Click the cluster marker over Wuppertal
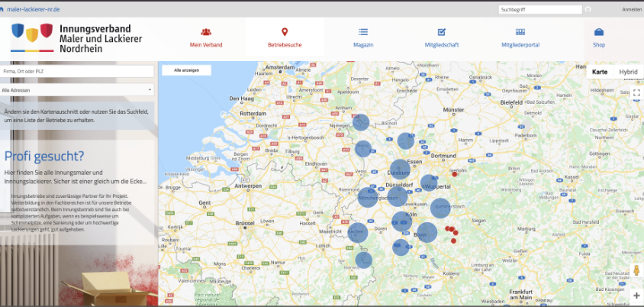The width and height of the screenshot is (644, 307). pyautogui.click(x=428, y=183)
